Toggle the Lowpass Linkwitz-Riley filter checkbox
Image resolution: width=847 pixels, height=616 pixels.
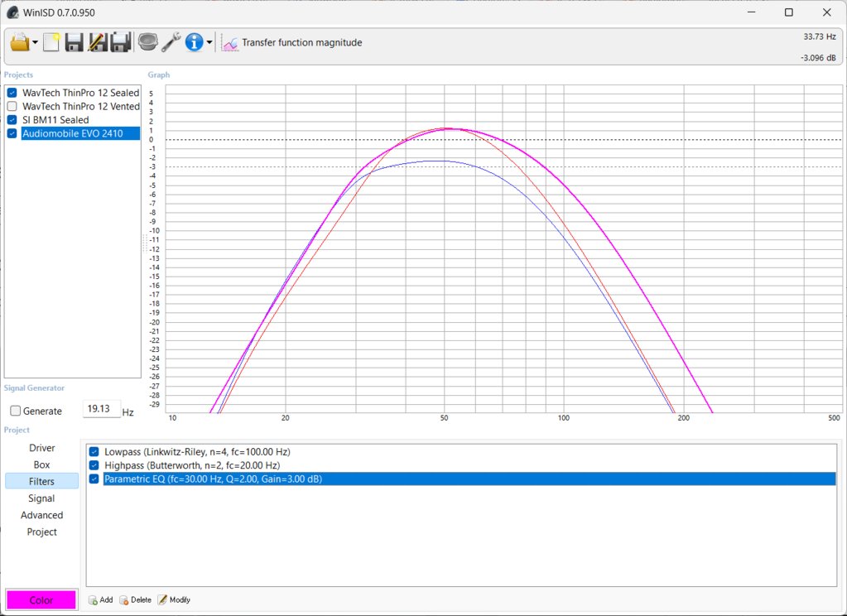(x=94, y=452)
